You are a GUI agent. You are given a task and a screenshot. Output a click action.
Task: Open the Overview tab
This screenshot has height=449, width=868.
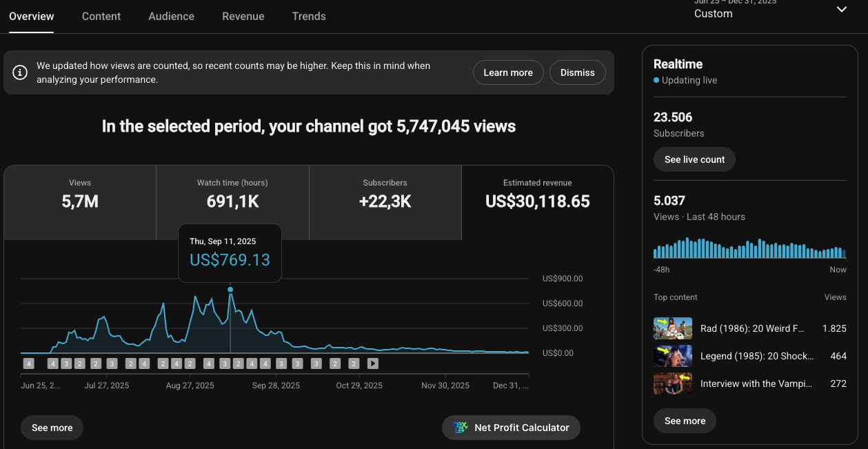[x=32, y=16]
